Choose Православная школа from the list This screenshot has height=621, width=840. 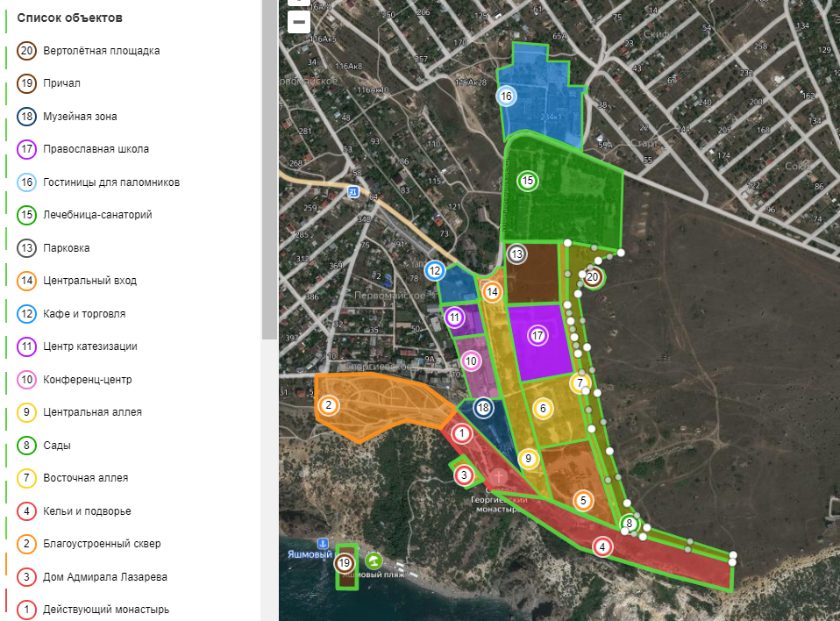coord(96,149)
